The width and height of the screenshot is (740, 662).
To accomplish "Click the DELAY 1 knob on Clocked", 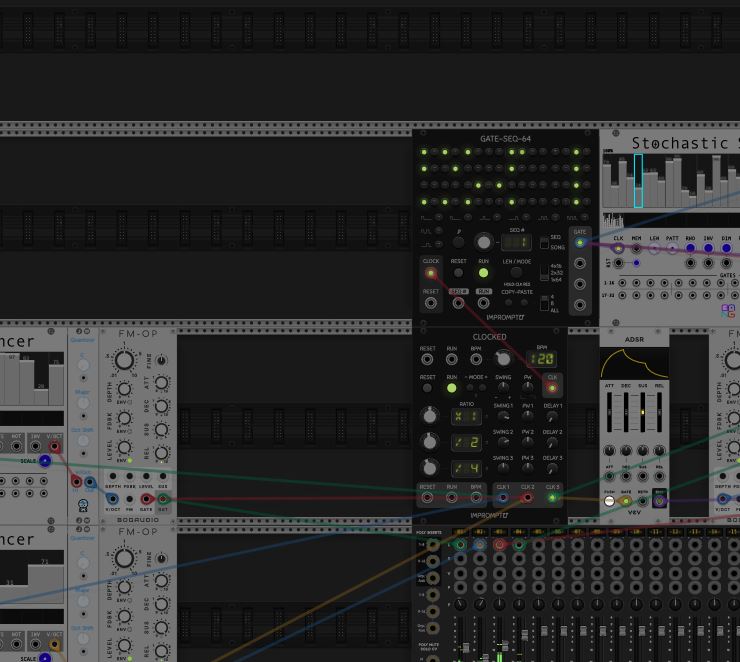I will pos(552,417).
